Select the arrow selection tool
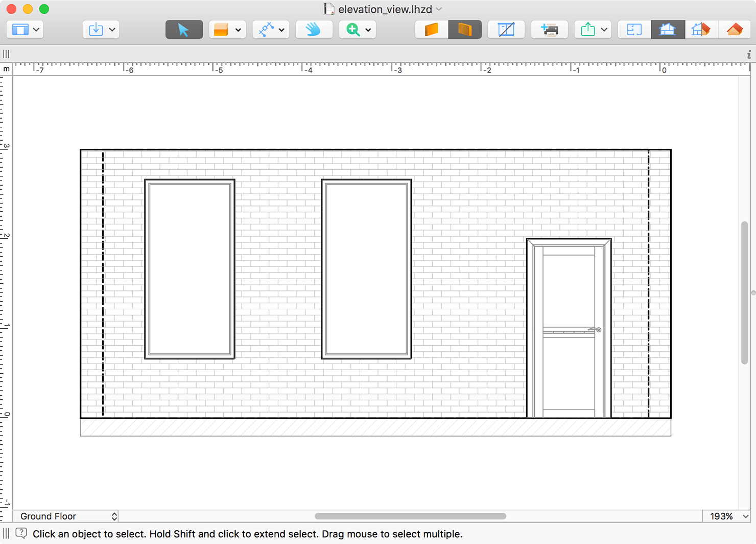 pyautogui.click(x=184, y=30)
